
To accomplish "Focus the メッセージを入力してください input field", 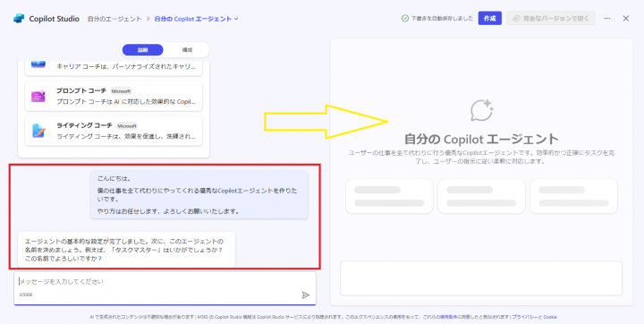I will [x=165, y=288].
